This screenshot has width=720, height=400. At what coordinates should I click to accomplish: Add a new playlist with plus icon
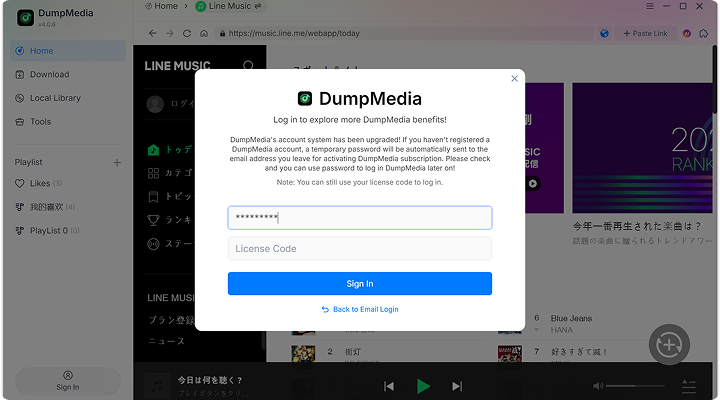117,163
